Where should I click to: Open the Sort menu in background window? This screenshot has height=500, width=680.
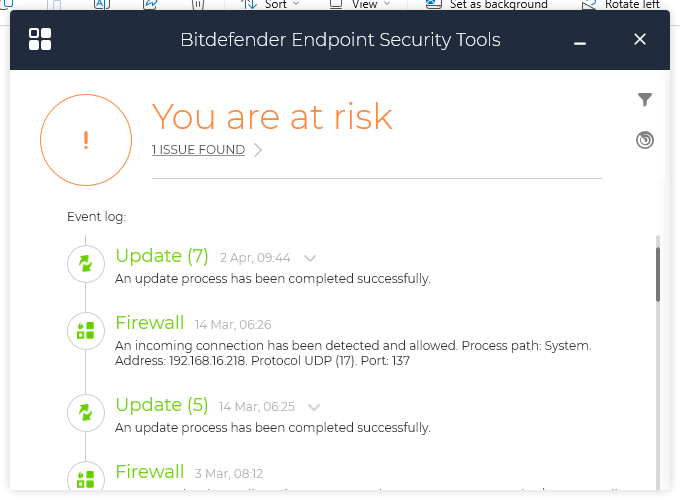click(x=275, y=4)
